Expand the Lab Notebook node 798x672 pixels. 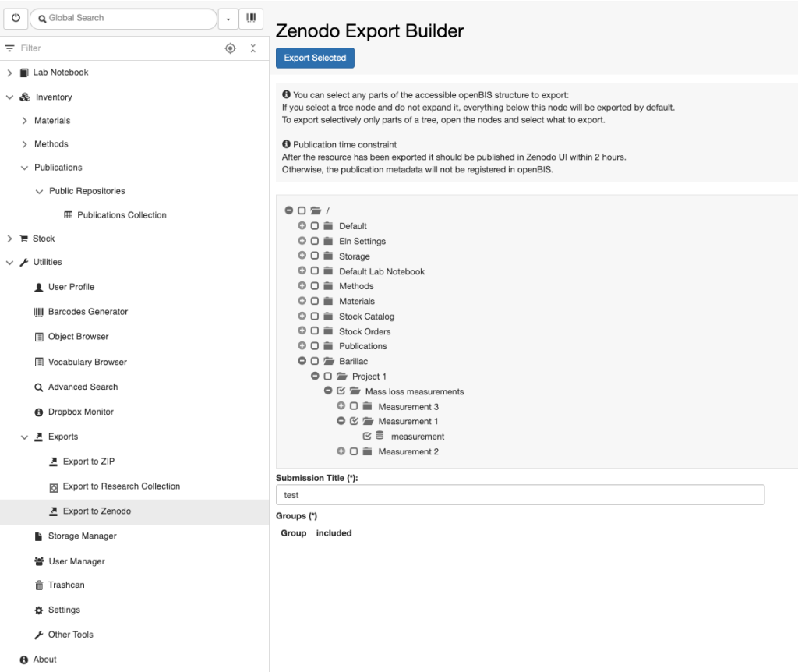coord(9,73)
